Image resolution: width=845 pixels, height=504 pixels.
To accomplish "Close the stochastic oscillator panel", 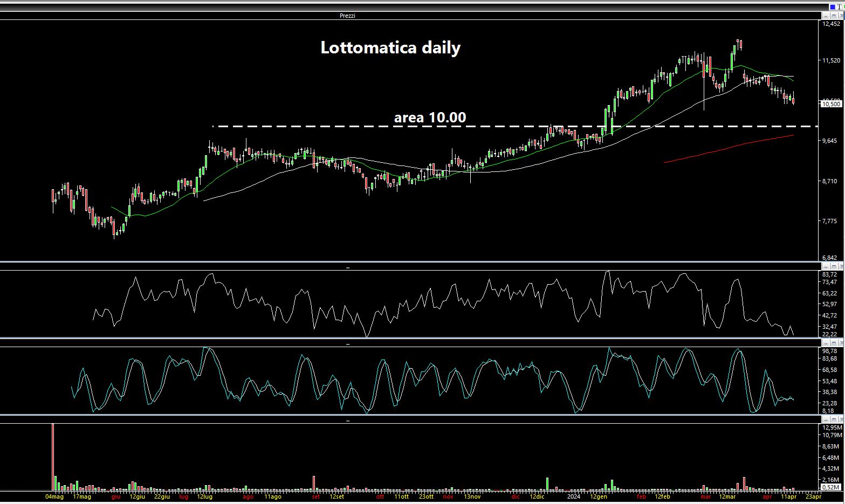I will [x=840, y=343].
